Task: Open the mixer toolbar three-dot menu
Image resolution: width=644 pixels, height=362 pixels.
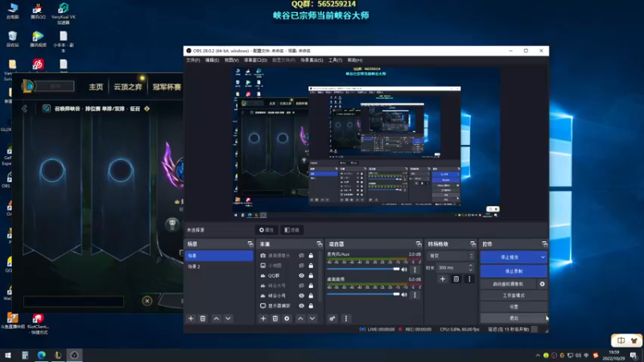Action: pos(346,319)
